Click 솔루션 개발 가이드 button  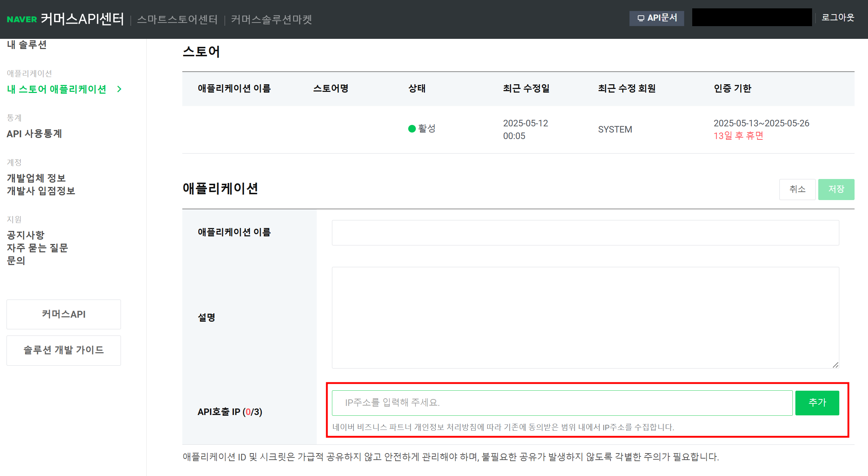coord(64,350)
